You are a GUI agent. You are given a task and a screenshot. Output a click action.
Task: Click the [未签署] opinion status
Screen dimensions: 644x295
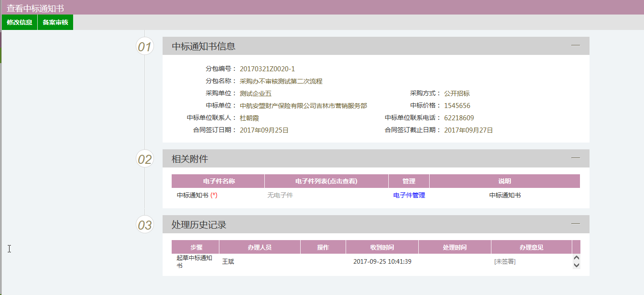point(505,261)
